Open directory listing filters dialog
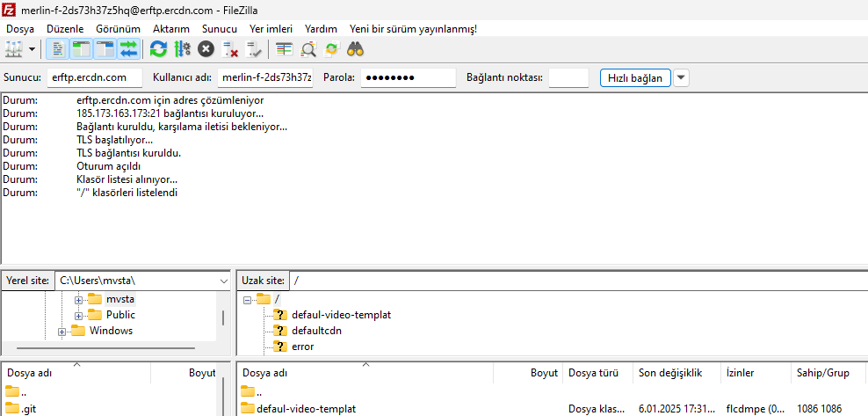 [284, 49]
